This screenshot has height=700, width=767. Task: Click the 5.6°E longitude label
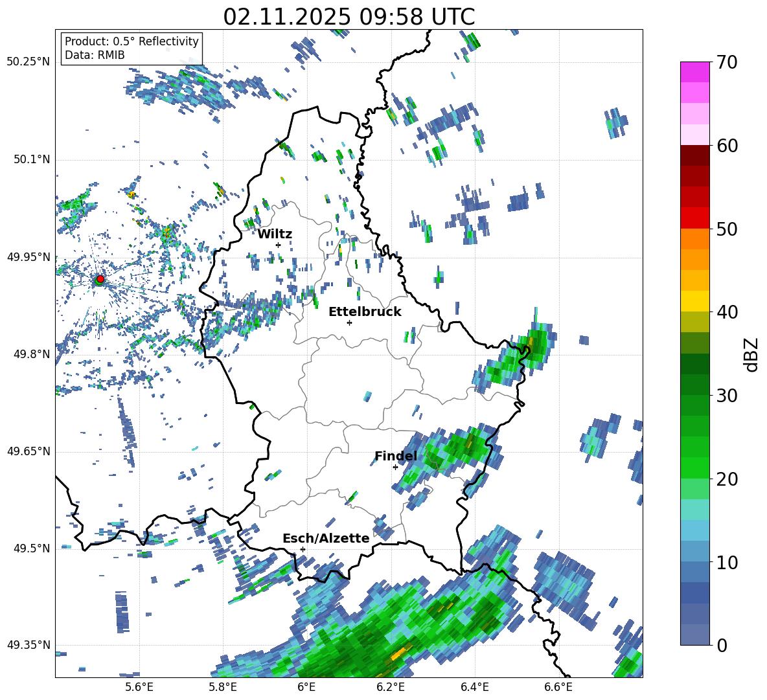[139, 687]
